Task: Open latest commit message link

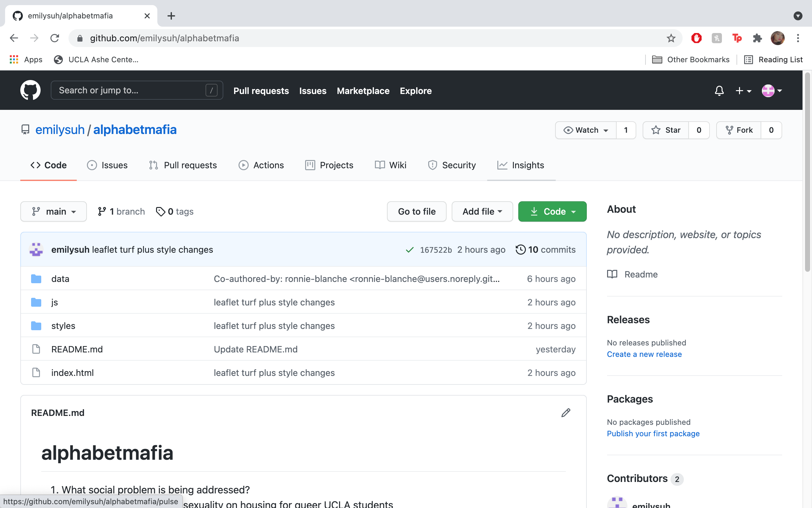Action: [x=153, y=250]
